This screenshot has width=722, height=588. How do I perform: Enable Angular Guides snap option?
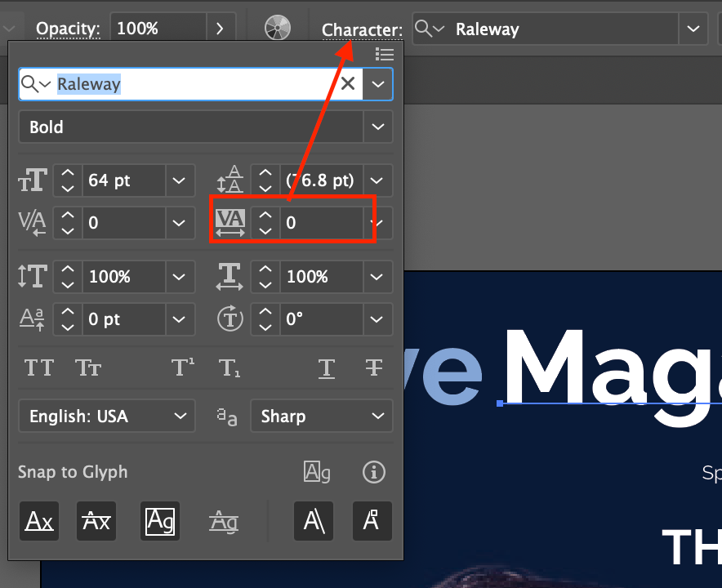(314, 521)
